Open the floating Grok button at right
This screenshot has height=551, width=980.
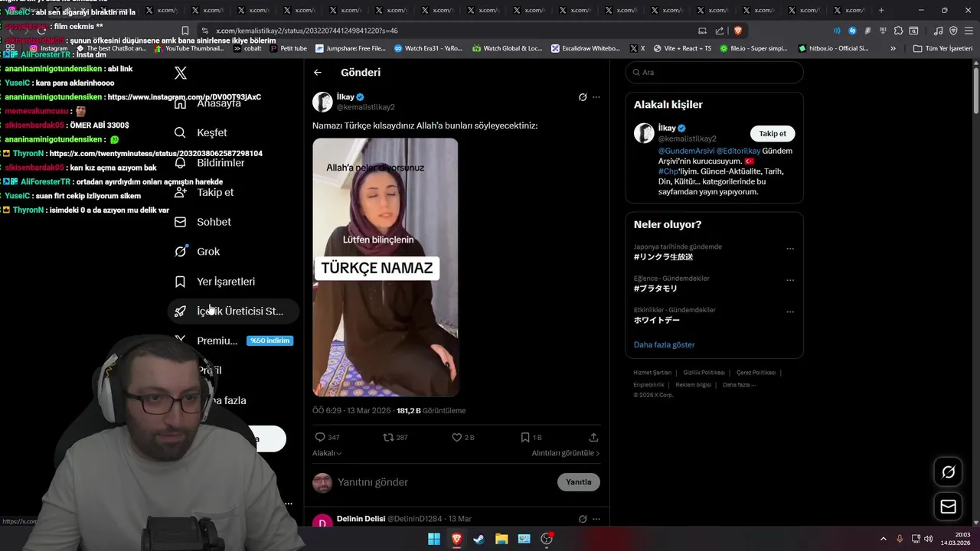[948, 472]
